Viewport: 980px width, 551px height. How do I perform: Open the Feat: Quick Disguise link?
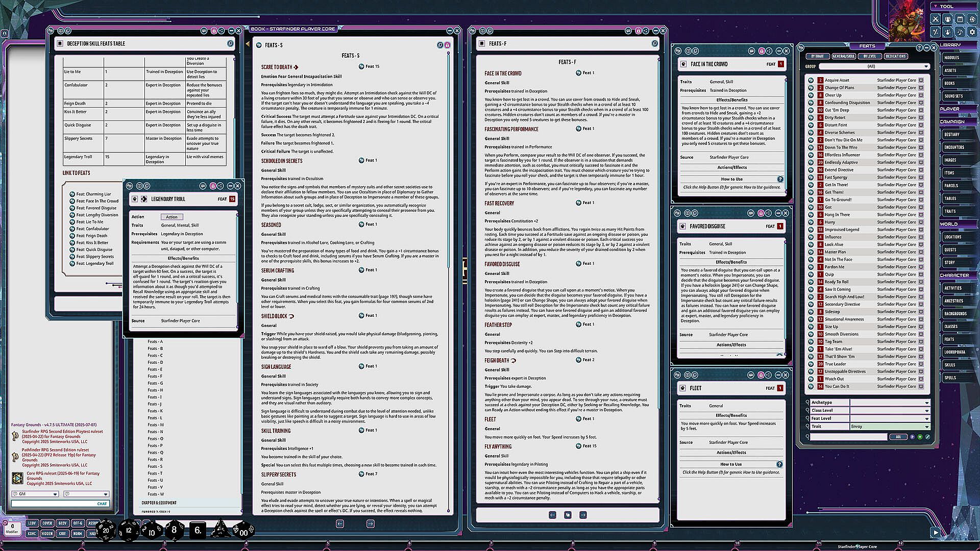(x=94, y=250)
